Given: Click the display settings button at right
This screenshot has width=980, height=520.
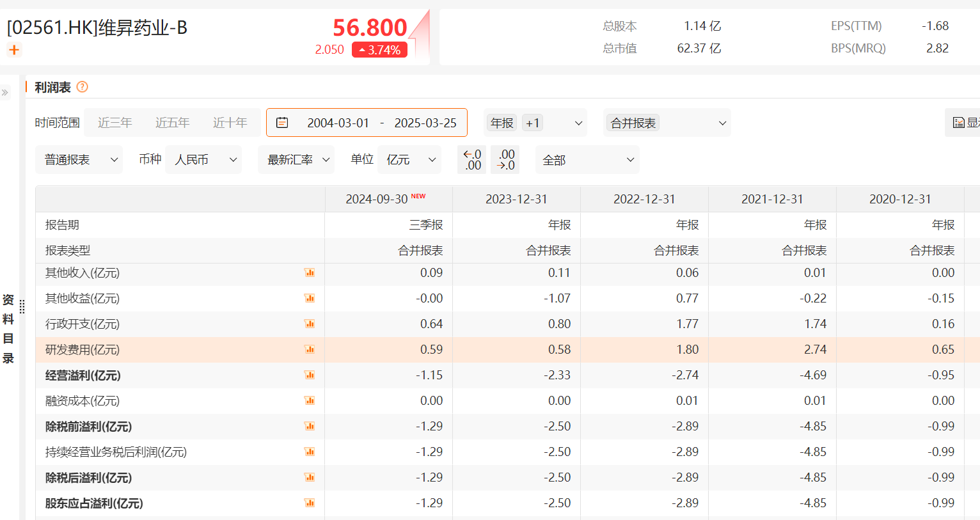Looking at the screenshot, I should (963, 123).
